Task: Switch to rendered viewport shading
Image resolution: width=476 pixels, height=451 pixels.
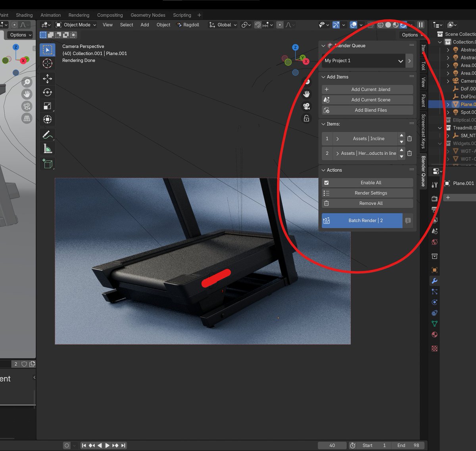Action: coord(403,25)
